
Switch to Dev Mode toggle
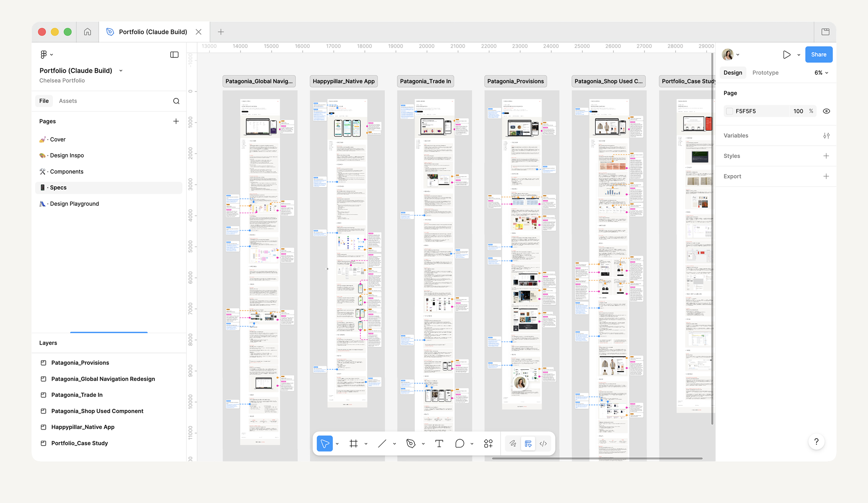tap(543, 443)
